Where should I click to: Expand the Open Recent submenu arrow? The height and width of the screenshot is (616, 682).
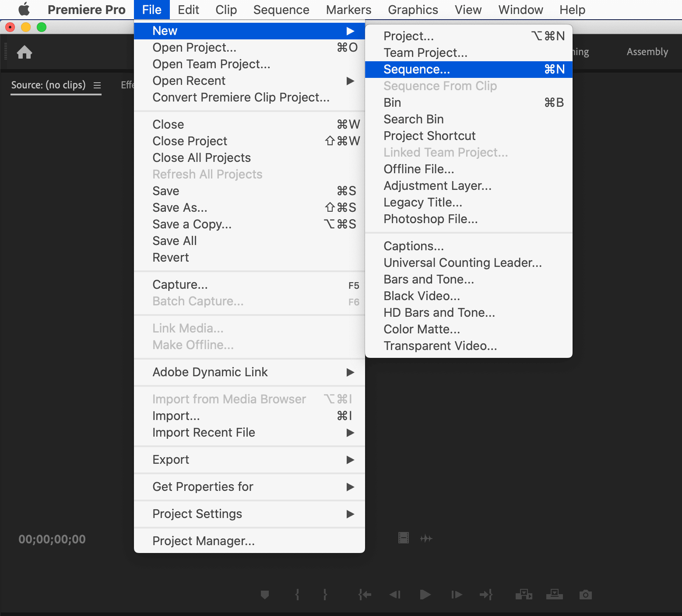(350, 81)
